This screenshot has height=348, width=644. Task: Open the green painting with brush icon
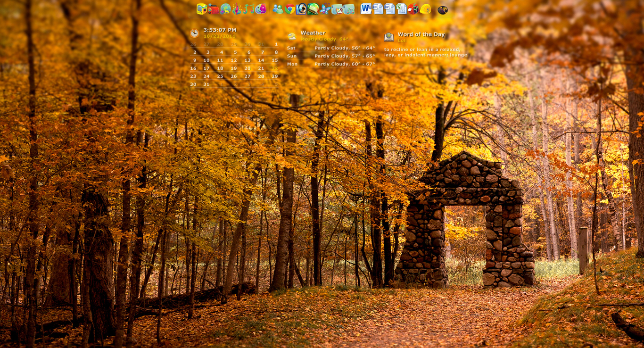(x=313, y=9)
